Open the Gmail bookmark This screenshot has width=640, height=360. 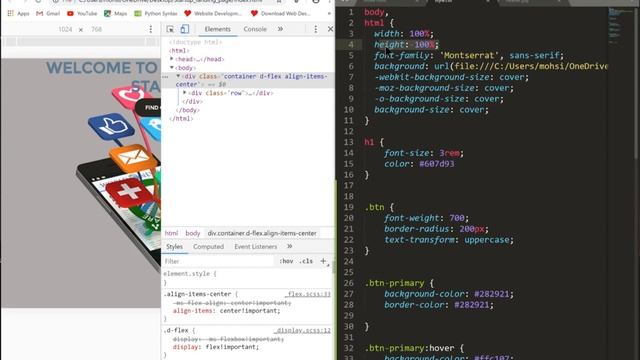(48, 13)
